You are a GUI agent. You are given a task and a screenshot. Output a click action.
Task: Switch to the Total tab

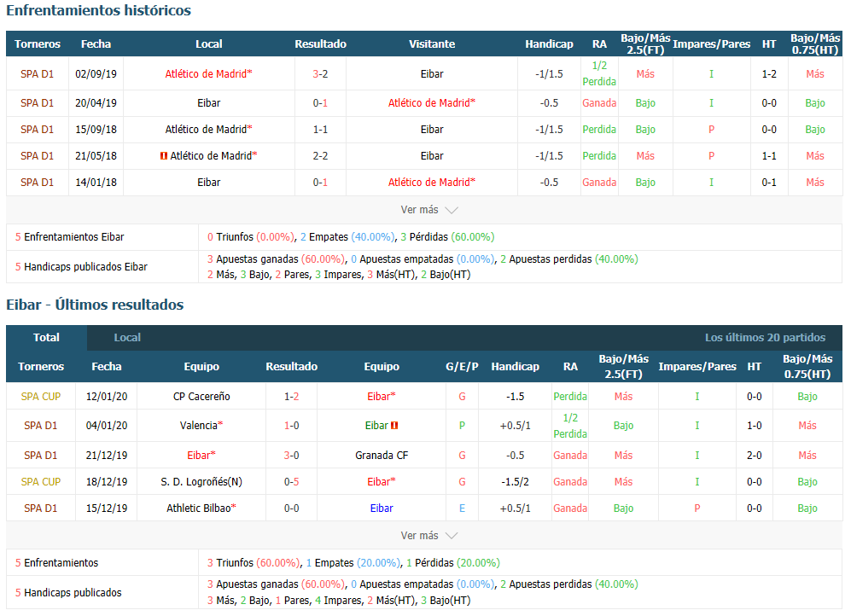click(47, 337)
